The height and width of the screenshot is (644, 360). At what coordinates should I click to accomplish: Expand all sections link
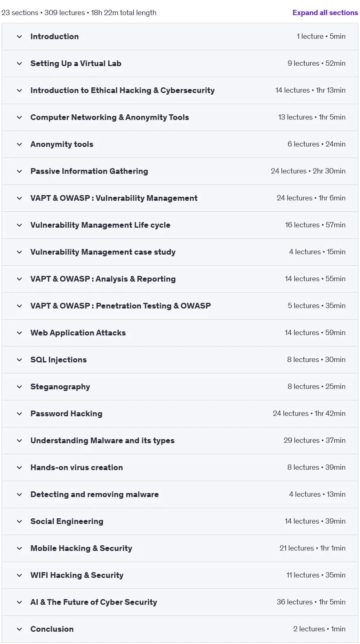[325, 13]
